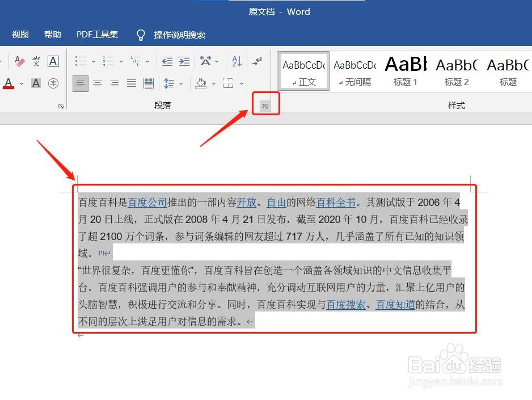Screen dimensions: 532x400
Task: Follow the 开放 hyperlink
Action: pyautogui.click(x=246, y=203)
